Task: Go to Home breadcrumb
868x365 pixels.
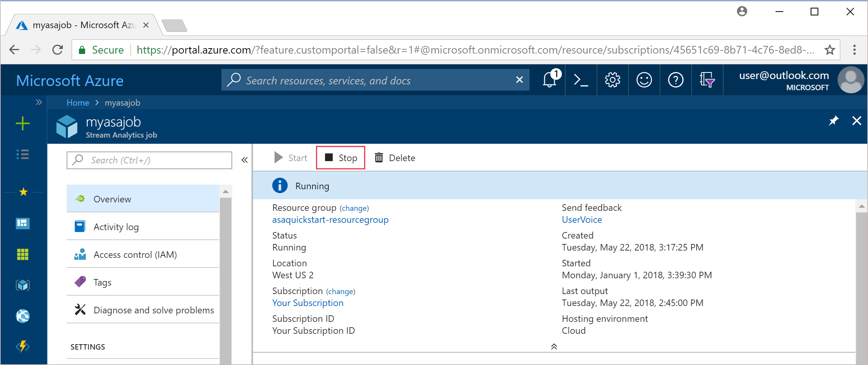Action: [x=78, y=103]
